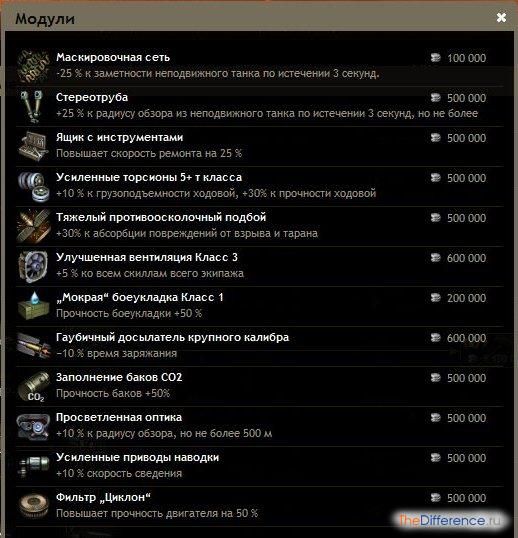
Task: Close the Модули window
Action: coord(501,17)
